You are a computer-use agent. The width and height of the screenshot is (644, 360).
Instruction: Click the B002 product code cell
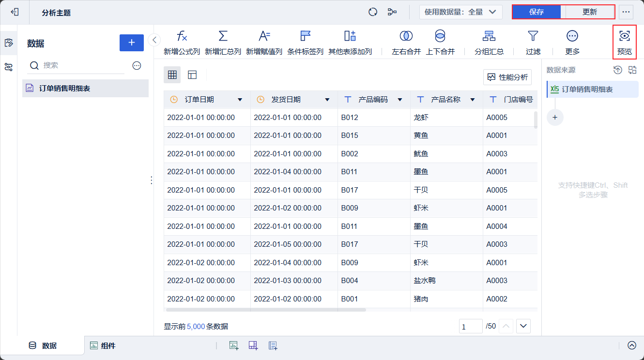coord(374,154)
